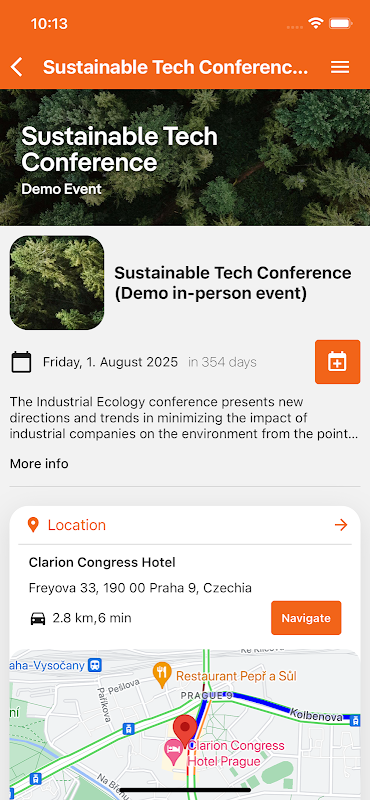
Task: Tap the forest banner header image
Action: coord(185,158)
